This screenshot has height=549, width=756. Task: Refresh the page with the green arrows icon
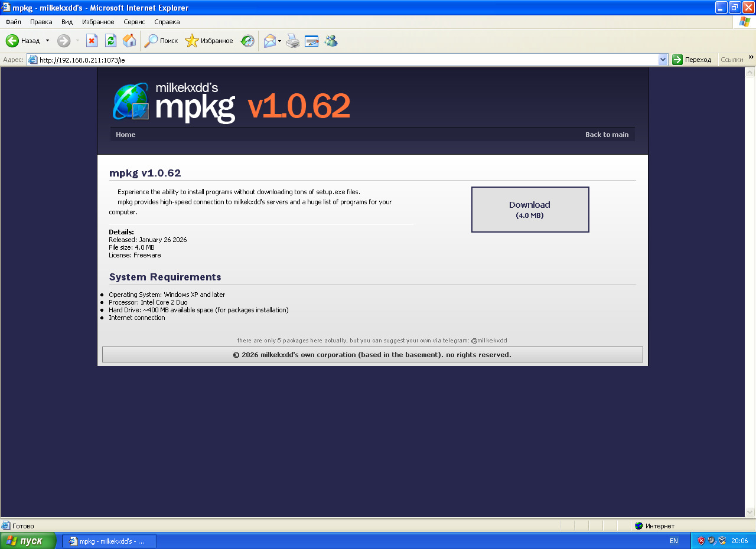[110, 41]
